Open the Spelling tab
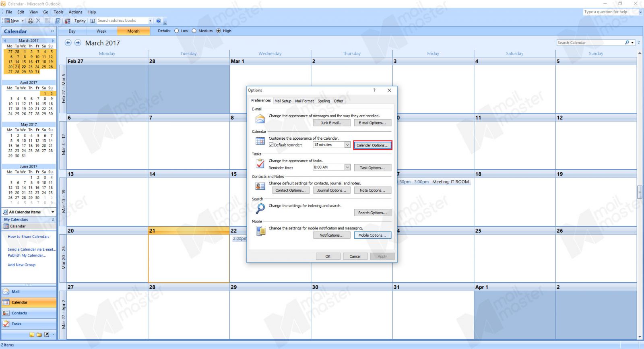Screen dimensions: 644x349 click(x=324, y=101)
